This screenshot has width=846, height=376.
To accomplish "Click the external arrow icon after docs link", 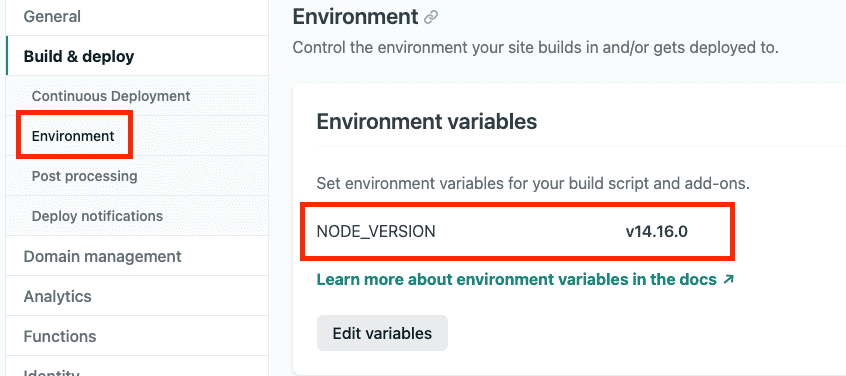I will 728,279.
